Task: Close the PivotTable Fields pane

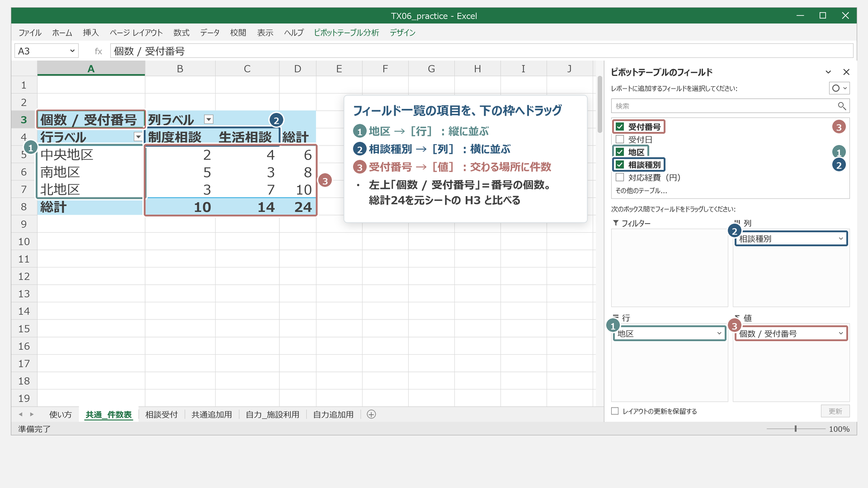Action: click(846, 72)
